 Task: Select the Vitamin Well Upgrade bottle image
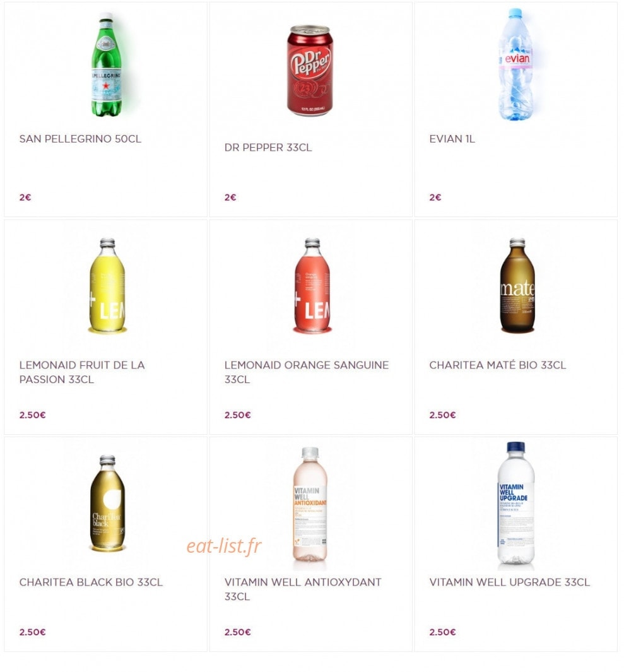click(516, 504)
